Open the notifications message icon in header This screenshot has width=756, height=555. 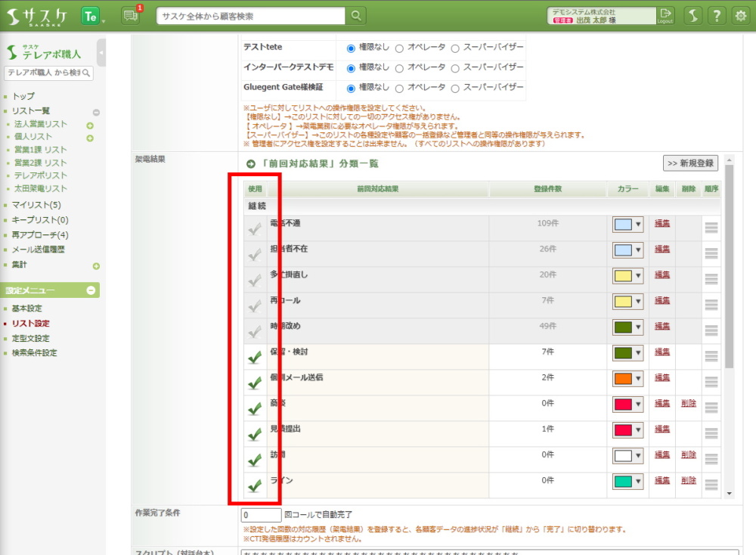point(131,15)
